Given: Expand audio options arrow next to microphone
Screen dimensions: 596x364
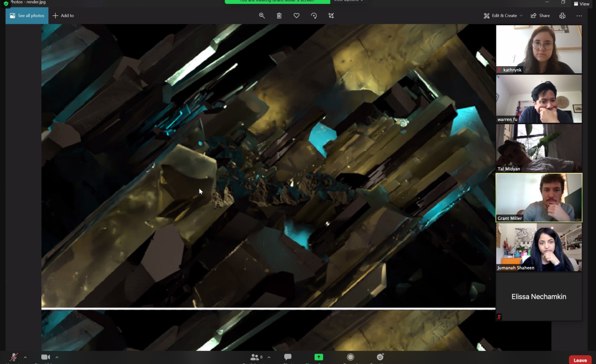Looking at the screenshot, I should pyautogui.click(x=25, y=357).
